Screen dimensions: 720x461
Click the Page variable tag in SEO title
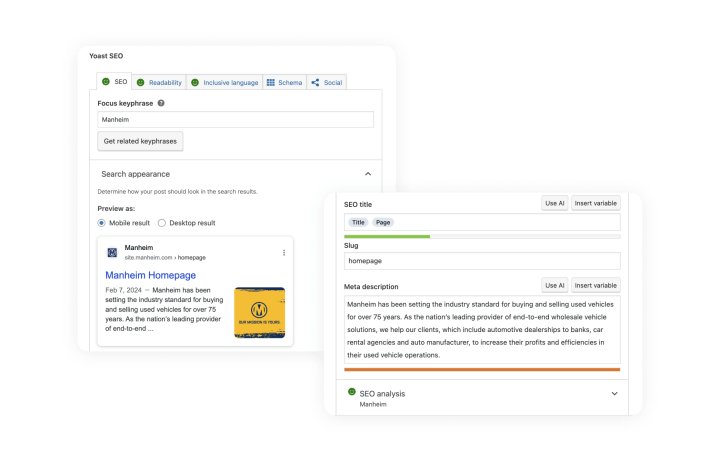point(383,222)
